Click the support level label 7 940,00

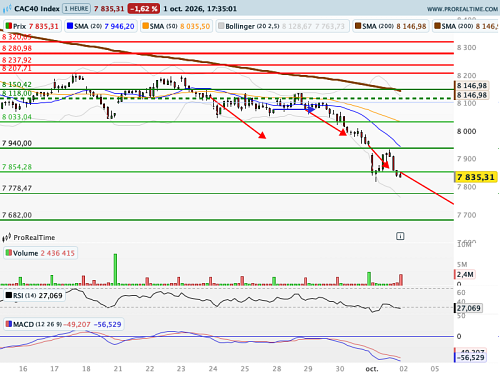(17, 143)
